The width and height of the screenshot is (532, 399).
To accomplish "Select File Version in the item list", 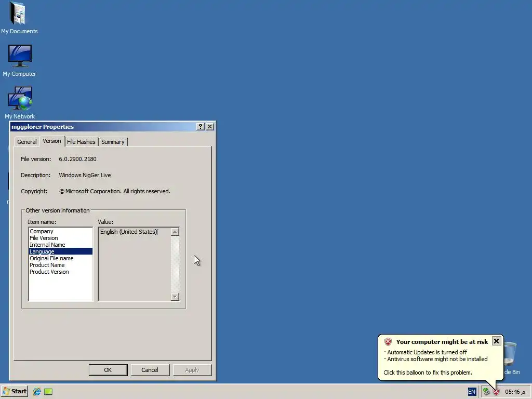I will (61, 238).
